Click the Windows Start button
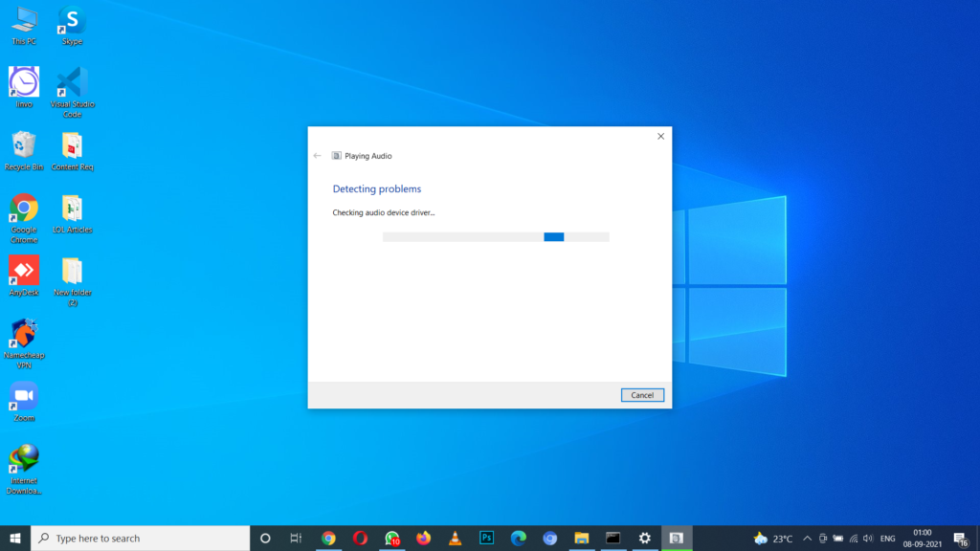 tap(15, 538)
